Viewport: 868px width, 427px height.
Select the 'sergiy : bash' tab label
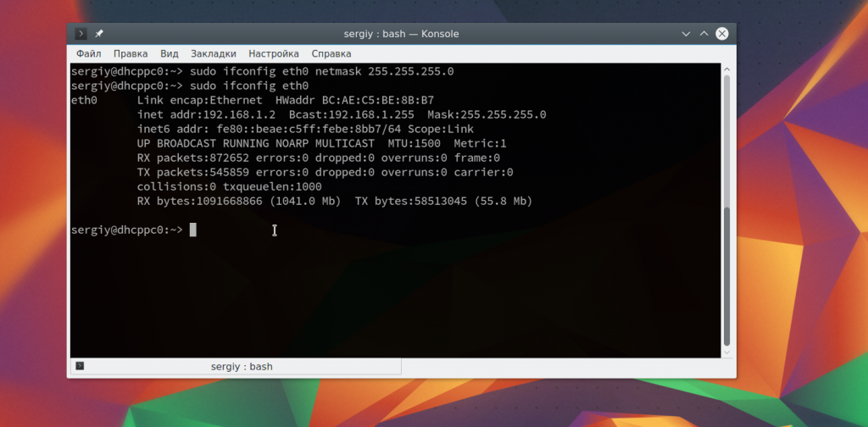coord(242,367)
